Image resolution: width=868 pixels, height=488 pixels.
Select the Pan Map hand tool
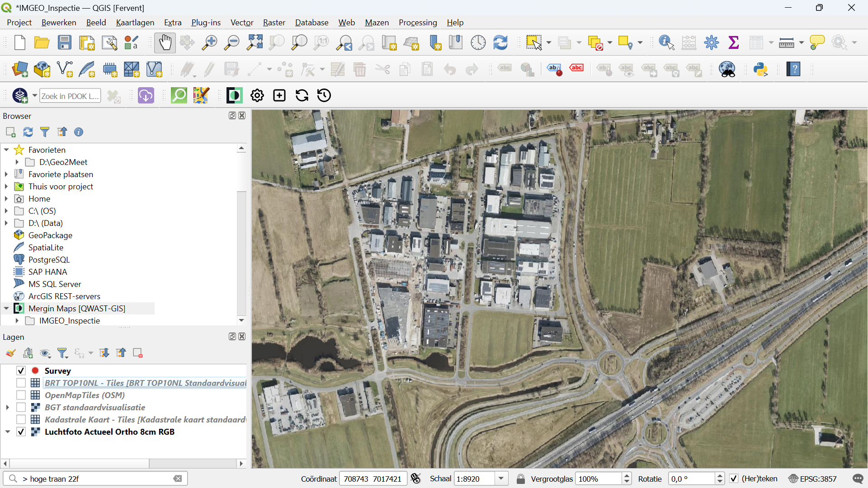[x=165, y=43]
